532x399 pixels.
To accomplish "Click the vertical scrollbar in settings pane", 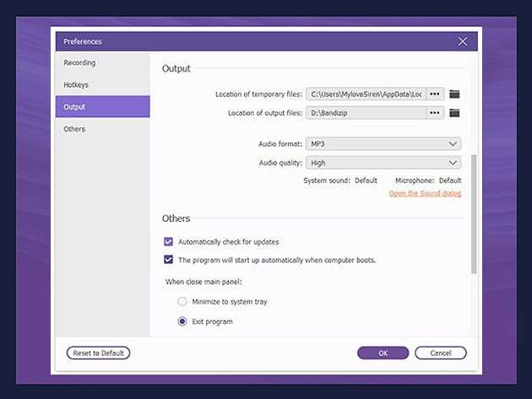I will [x=474, y=211].
